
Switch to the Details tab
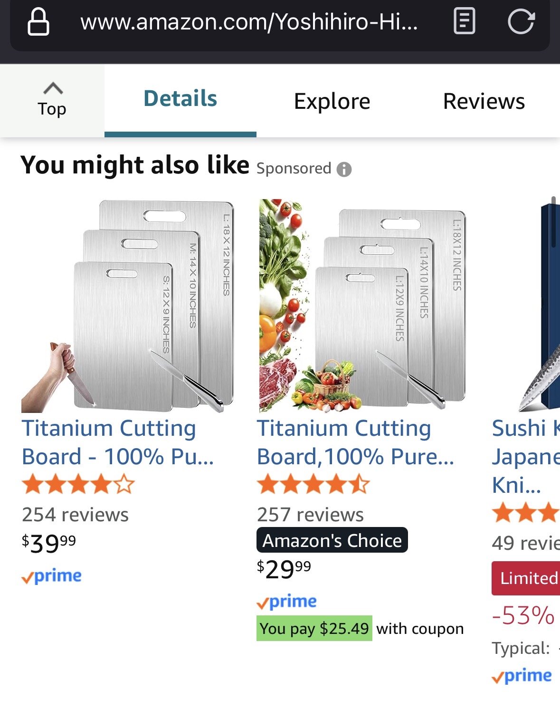(180, 99)
